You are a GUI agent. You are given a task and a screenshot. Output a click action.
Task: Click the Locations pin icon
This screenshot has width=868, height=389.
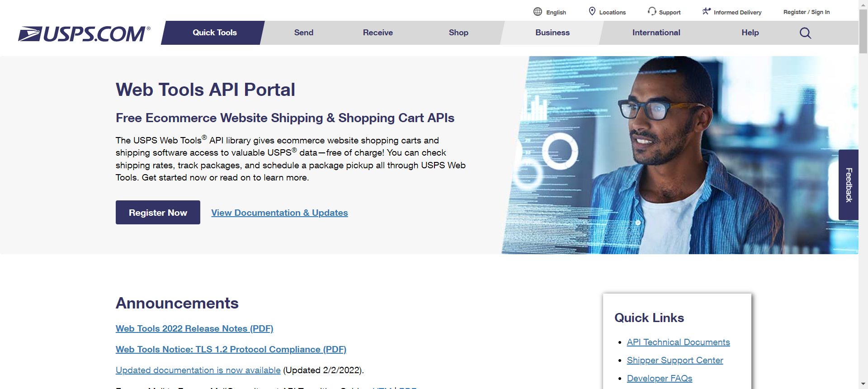click(x=592, y=11)
